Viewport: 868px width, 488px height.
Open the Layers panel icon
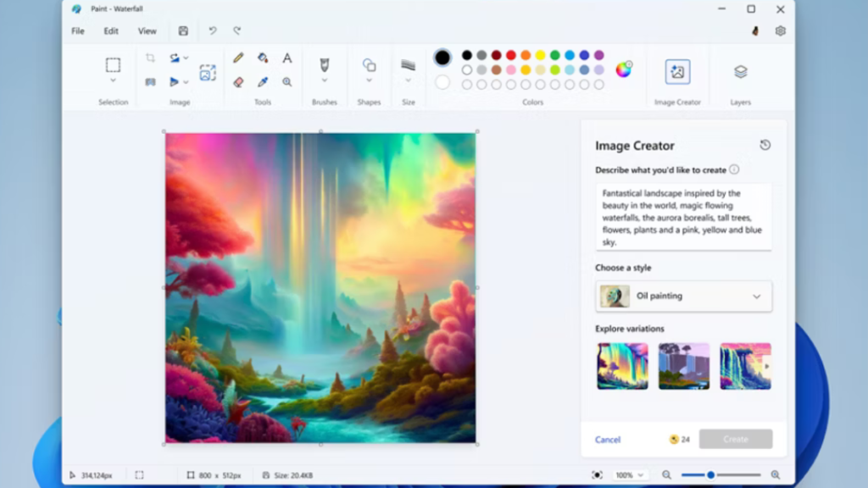[741, 72]
